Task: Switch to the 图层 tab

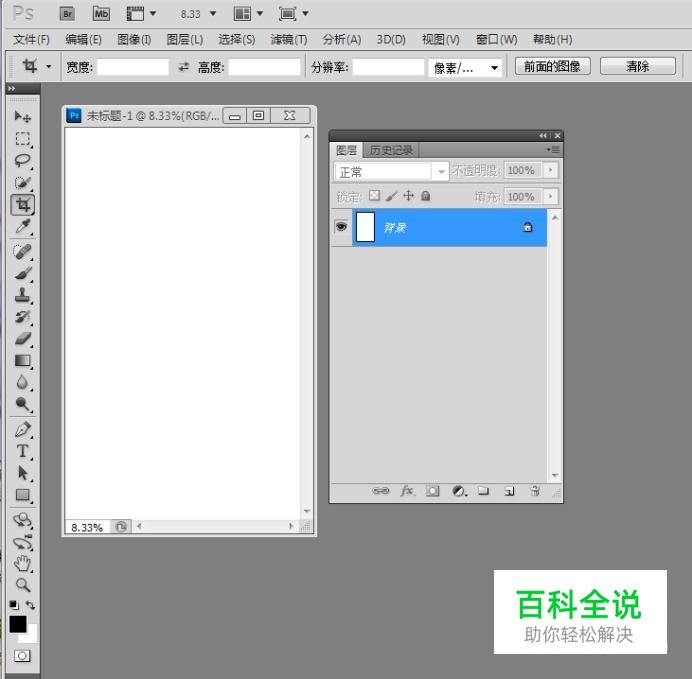Action: coord(346,150)
